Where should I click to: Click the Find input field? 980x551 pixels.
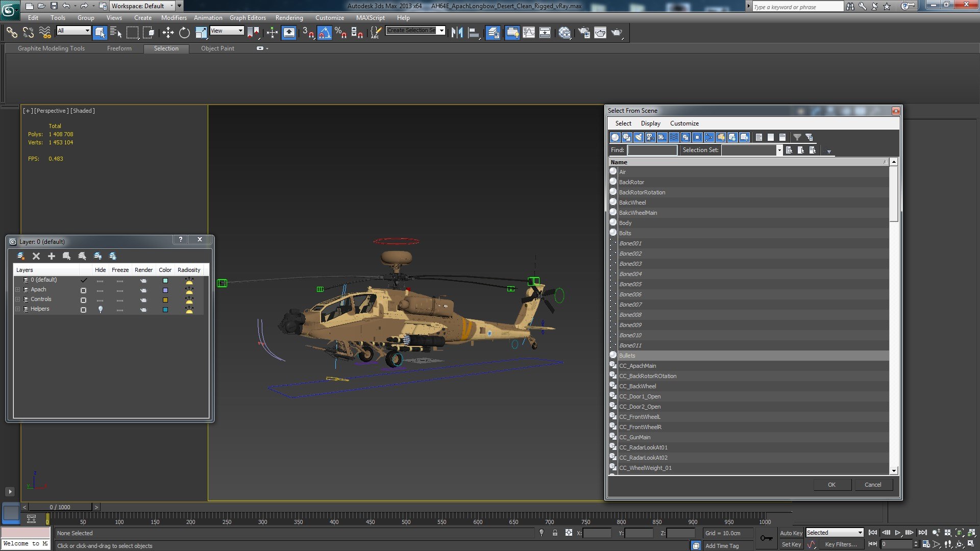click(652, 150)
